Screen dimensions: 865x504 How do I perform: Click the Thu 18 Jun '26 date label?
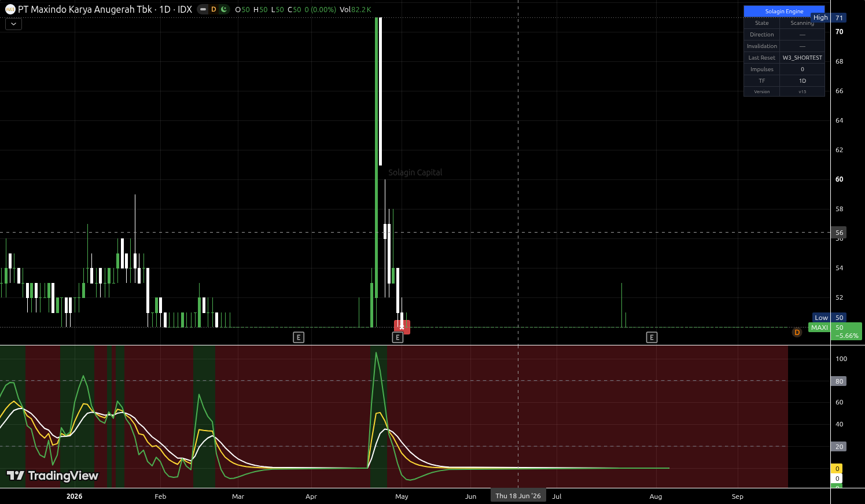point(518,496)
